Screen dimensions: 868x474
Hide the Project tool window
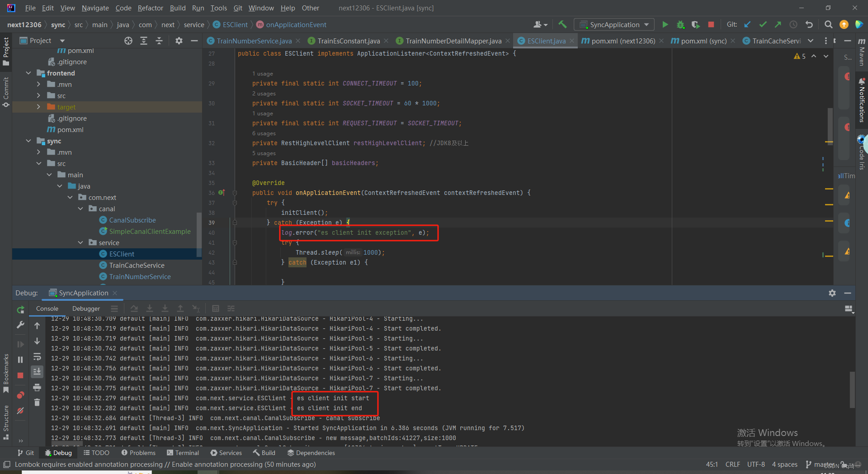click(x=194, y=41)
